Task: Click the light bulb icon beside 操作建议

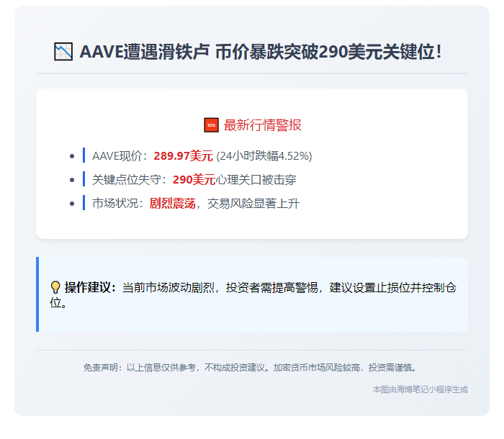Action: pyautogui.click(x=55, y=287)
